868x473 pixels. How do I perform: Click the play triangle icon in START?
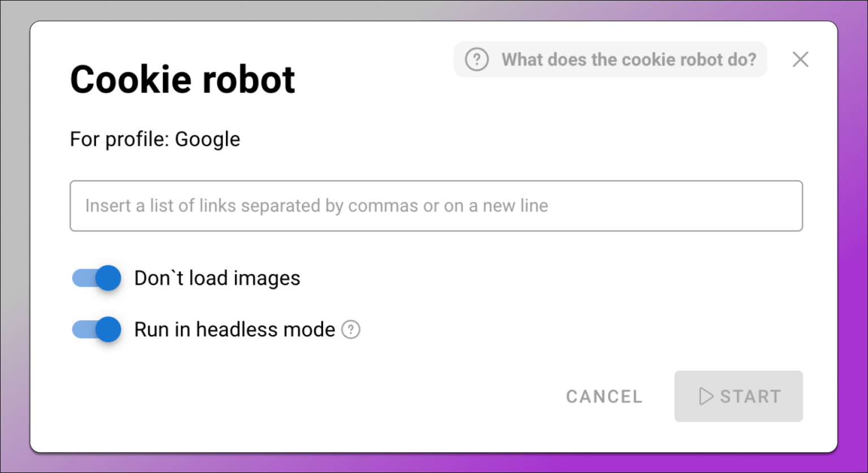tap(706, 397)
